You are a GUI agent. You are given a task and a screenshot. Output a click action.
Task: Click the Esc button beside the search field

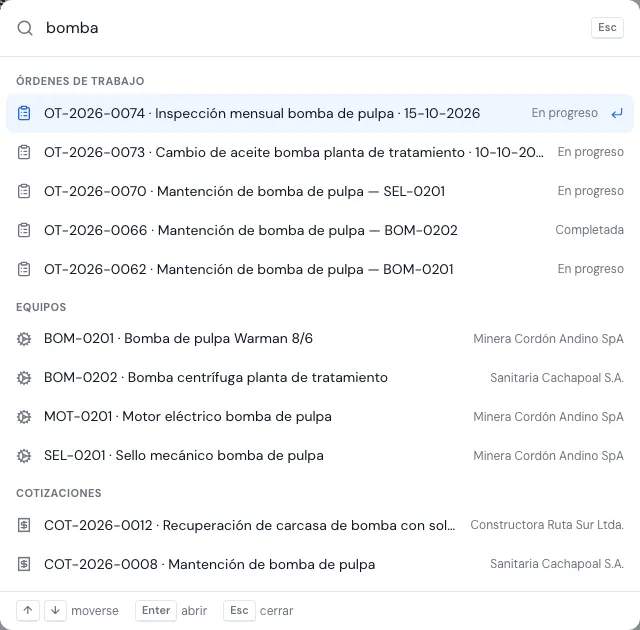(x=607, y=28)
